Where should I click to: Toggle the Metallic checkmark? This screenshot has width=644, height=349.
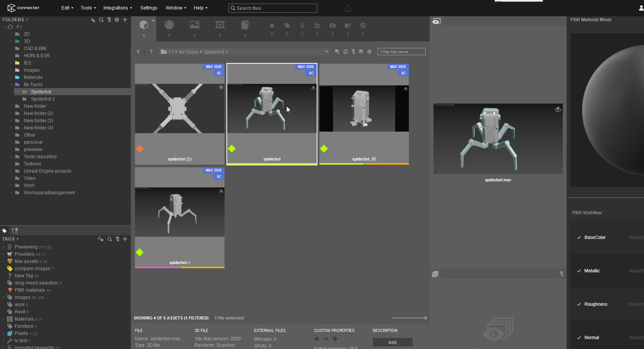tap(579, 271)
